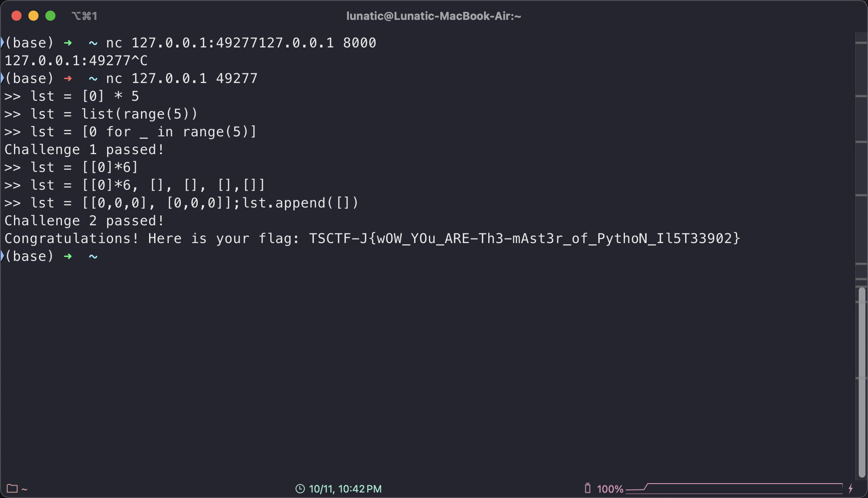The image size is (868, 498).
Task: Click the blue prompt mark on first line
Action: coord(2,42)
